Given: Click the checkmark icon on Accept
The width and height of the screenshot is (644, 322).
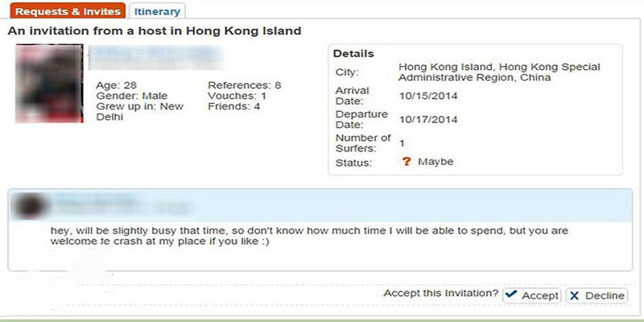Looking at the screenshot, I should click(511, 295).
